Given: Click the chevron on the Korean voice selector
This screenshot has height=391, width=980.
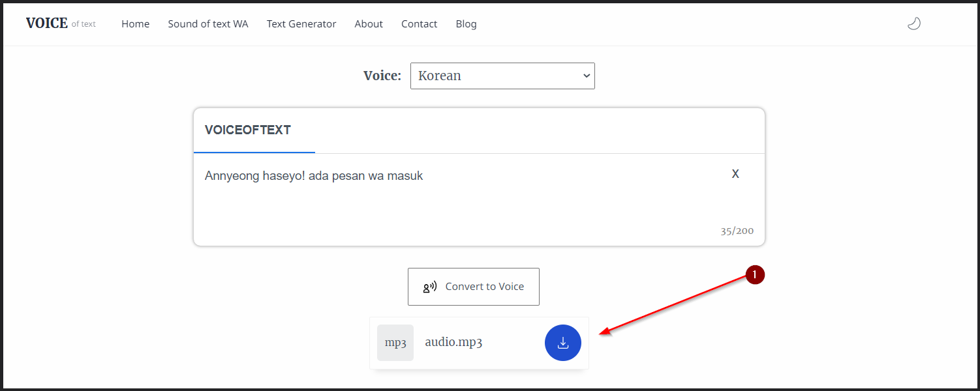Looking at the screenshot, I should click(x=585, y=76).
